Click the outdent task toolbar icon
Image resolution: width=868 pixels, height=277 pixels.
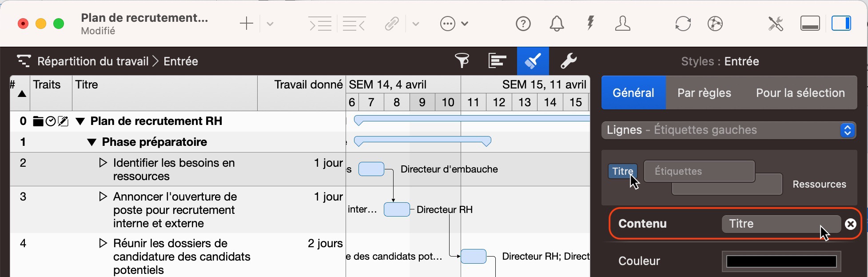click(354, 24)
